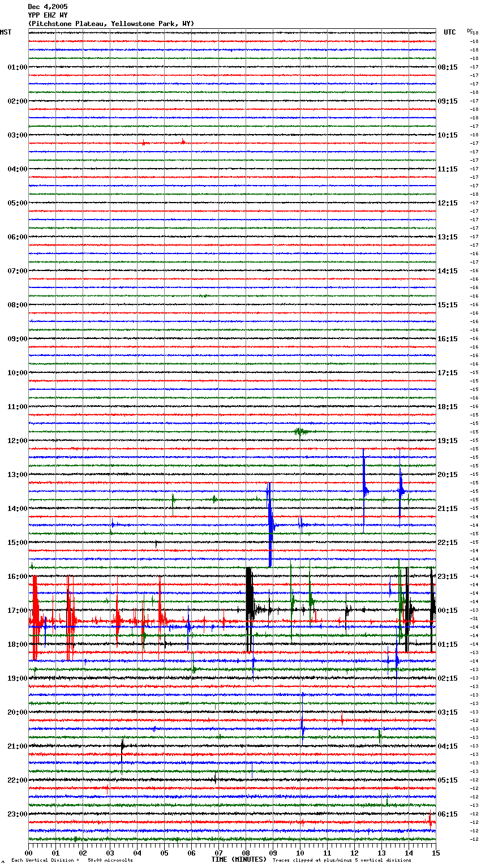Click the 00:15 UTC time label
The height and width of the screenshot is (868, 481).
448,611
